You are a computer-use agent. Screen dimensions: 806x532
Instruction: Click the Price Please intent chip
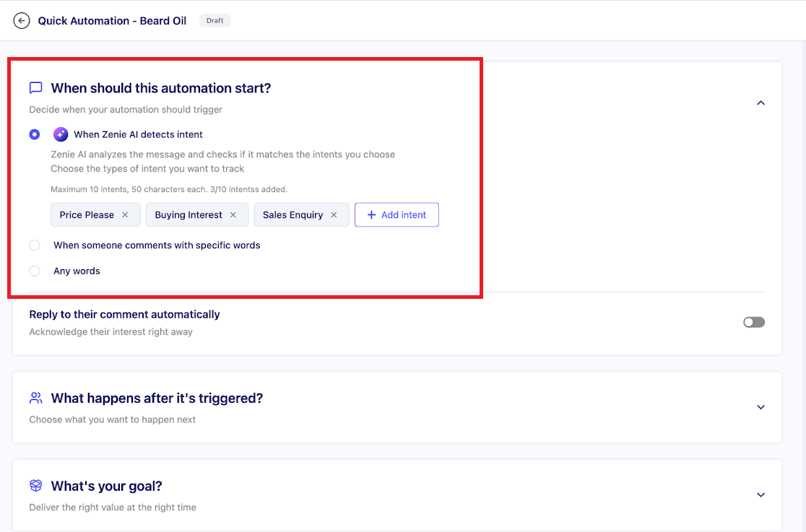pos(87,215)
